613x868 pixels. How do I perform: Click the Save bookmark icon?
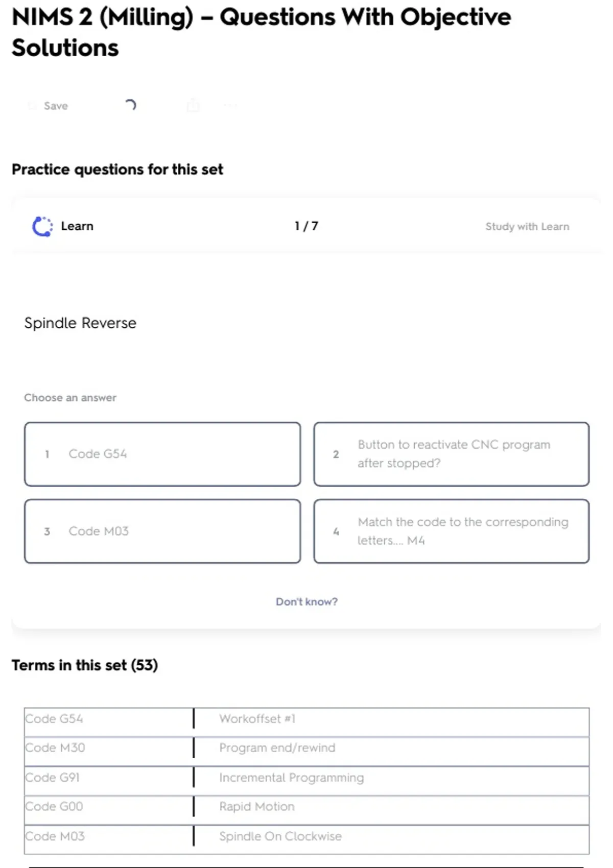tap(32, 106)
